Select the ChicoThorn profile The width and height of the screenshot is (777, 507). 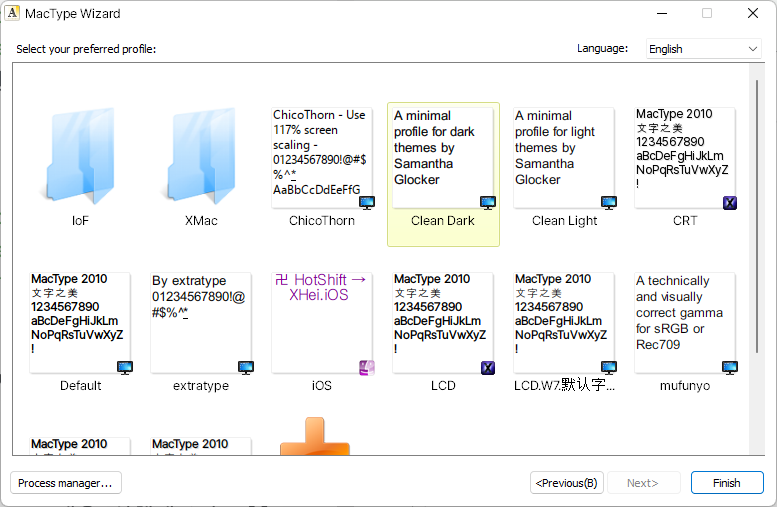point(322,160)
